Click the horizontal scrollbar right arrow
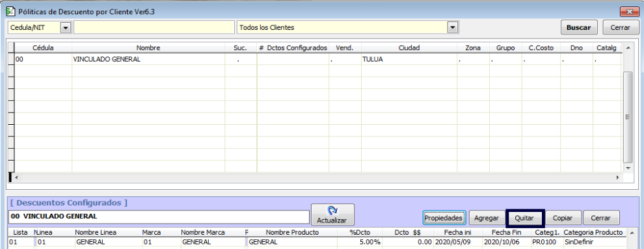Image resolution: width=644 pixels, height=249 pixels. pos(617,177)
